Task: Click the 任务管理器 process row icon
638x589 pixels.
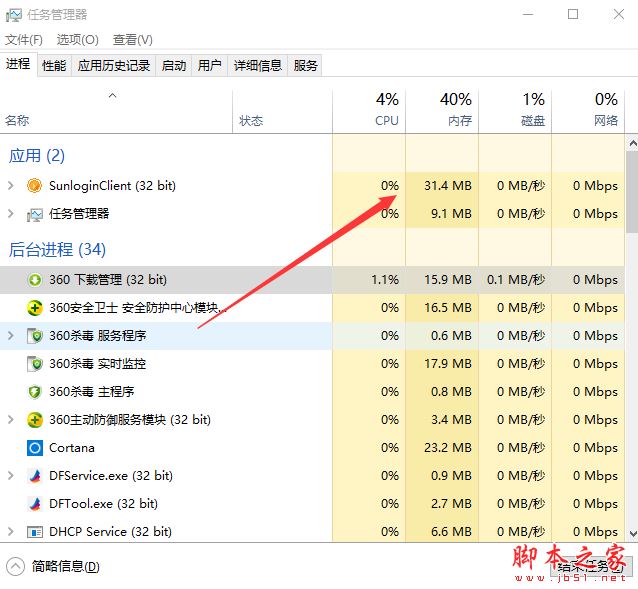Action: pyautogui.click(x=35, y=214)
